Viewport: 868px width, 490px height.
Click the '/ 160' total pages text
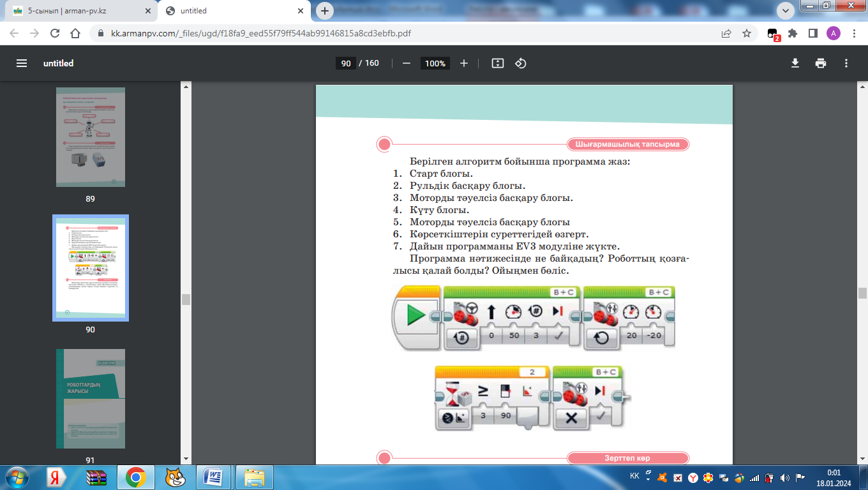(x=369, y=63)
